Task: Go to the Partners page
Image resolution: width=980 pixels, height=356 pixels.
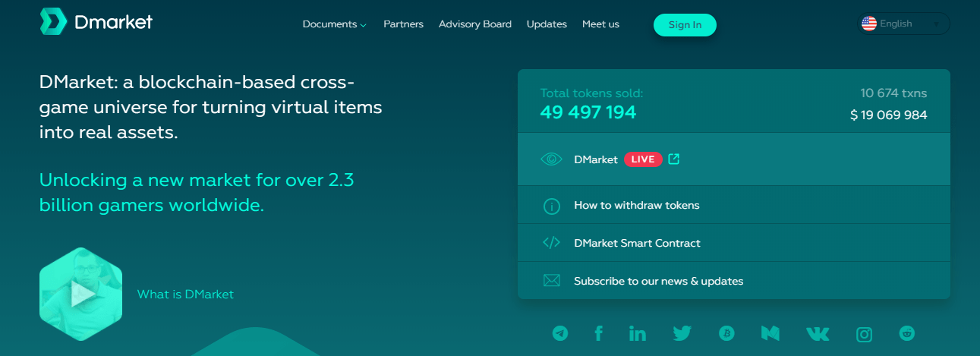Action: (403, 24)
